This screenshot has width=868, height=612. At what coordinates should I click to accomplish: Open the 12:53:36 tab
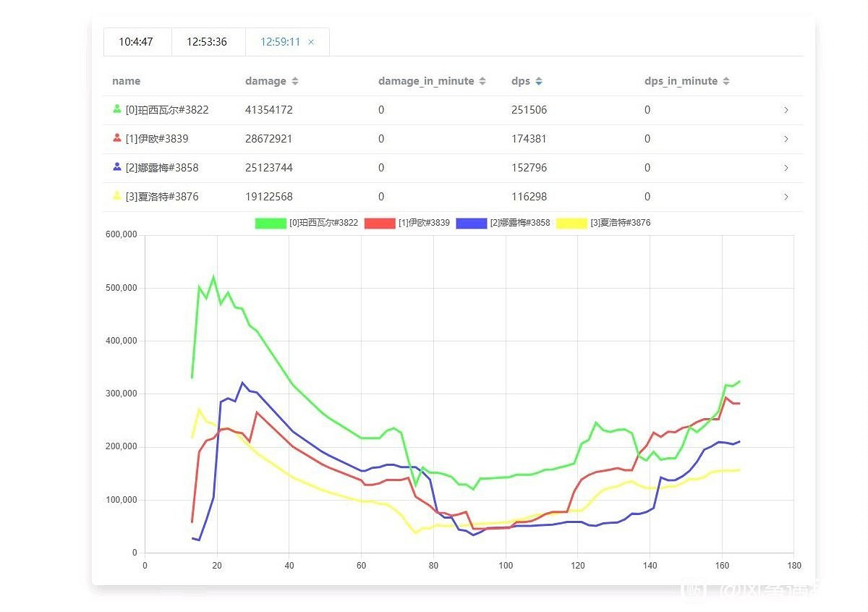(207, 42)
